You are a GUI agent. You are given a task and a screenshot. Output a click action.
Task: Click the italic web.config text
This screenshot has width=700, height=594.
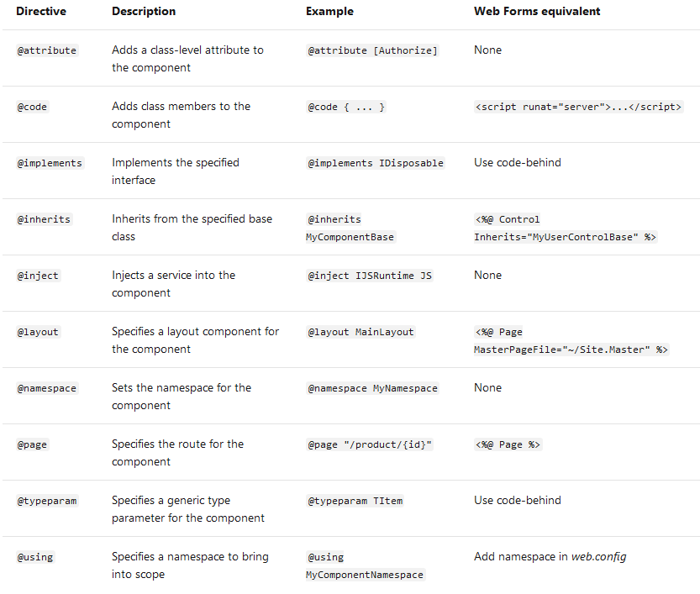(598, 556)
